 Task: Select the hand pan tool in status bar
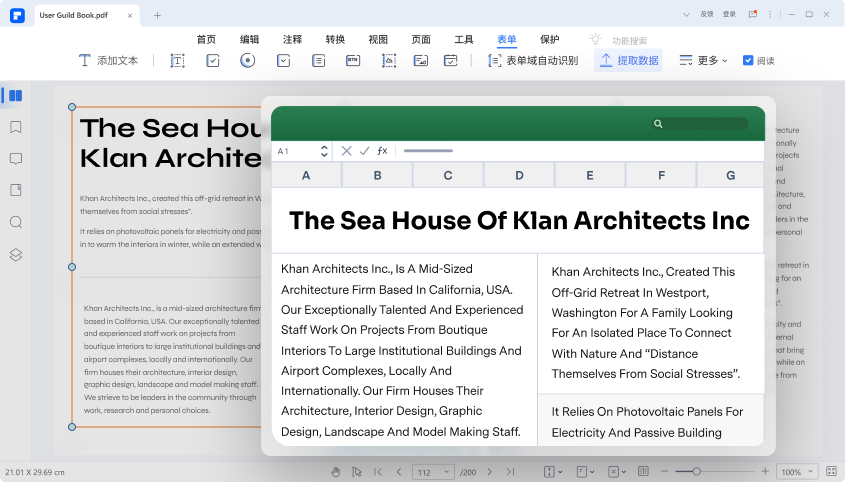(335, 471)
